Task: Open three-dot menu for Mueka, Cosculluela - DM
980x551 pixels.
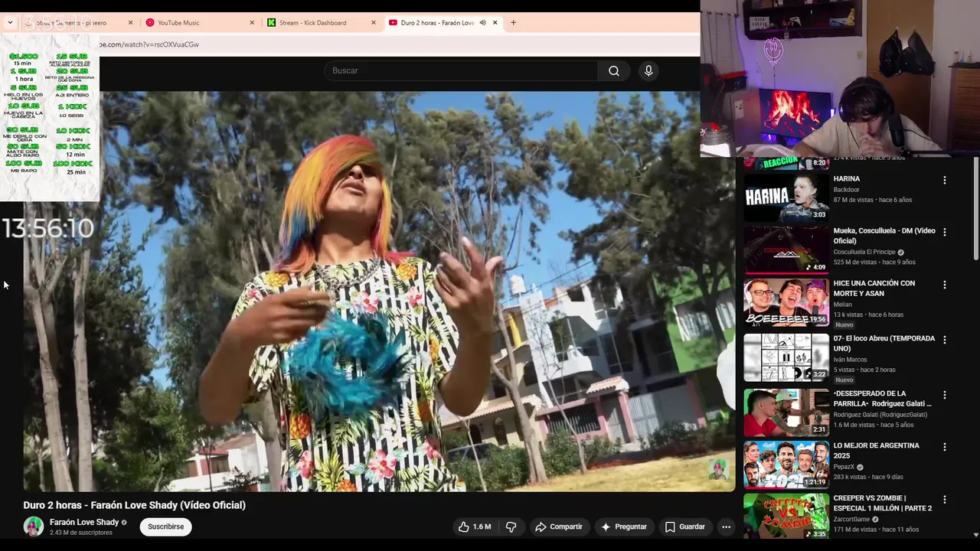Action: click(x=944, y=232)
